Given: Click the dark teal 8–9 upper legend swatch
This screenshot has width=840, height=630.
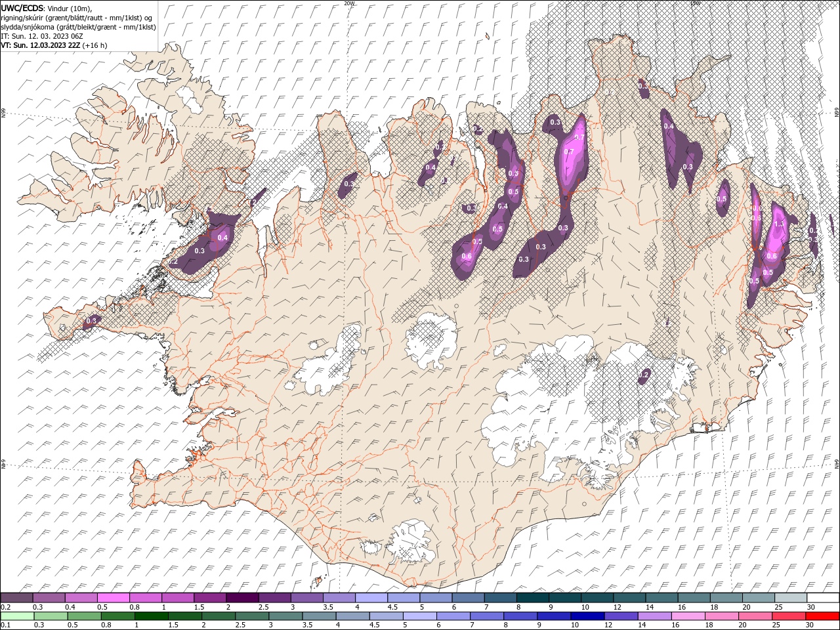Looking at the screenshot, I should pyautogui.click(x=532, y=598).
